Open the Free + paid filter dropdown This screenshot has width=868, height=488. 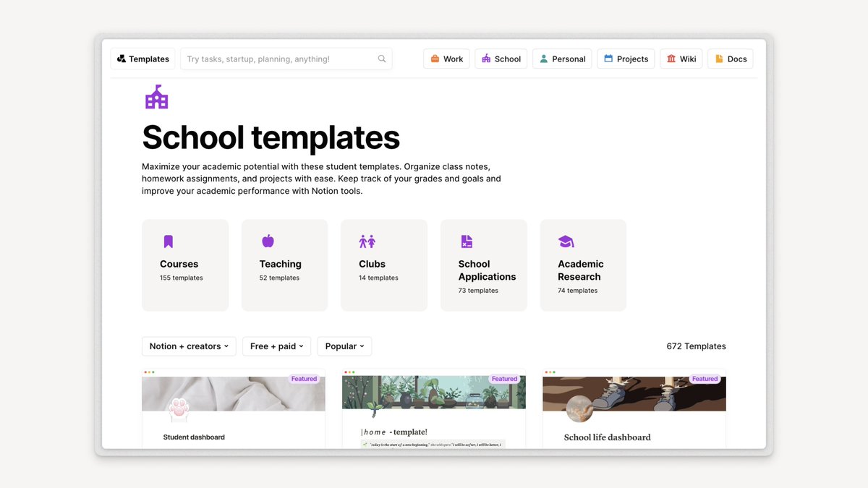point(277,346)
